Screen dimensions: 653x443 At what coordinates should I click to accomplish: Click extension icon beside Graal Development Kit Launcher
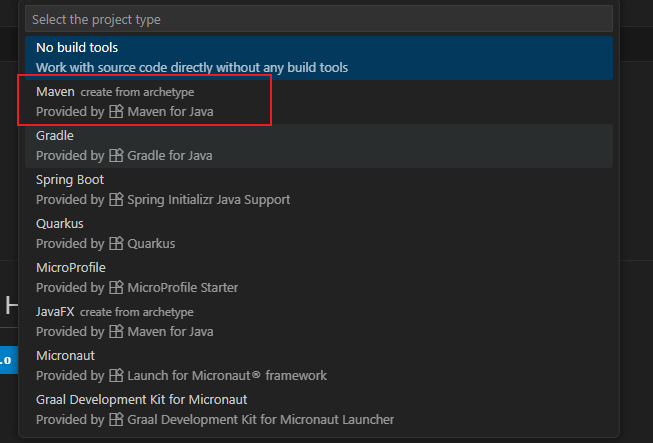(116, 419)
